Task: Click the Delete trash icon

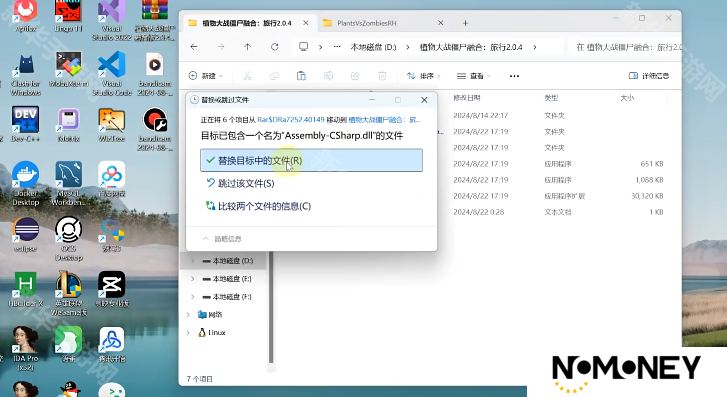Action: 382,76
